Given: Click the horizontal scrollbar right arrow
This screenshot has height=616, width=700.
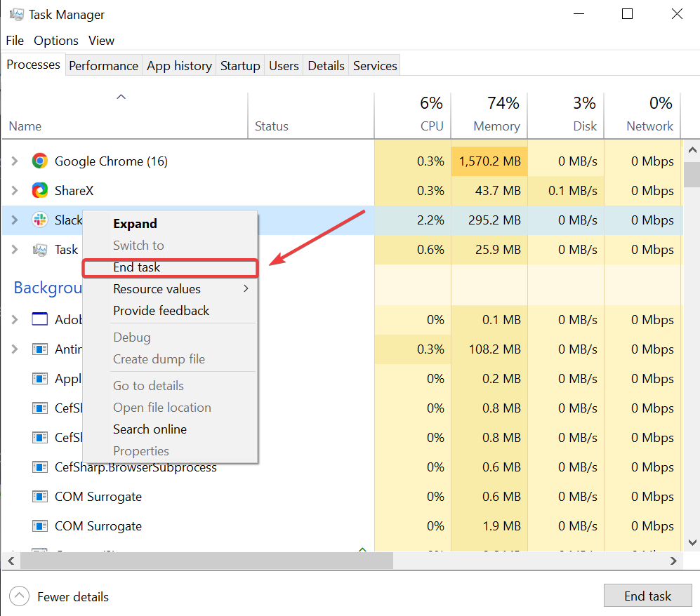Looking at the screenshot, I should (x=673, y=561).
